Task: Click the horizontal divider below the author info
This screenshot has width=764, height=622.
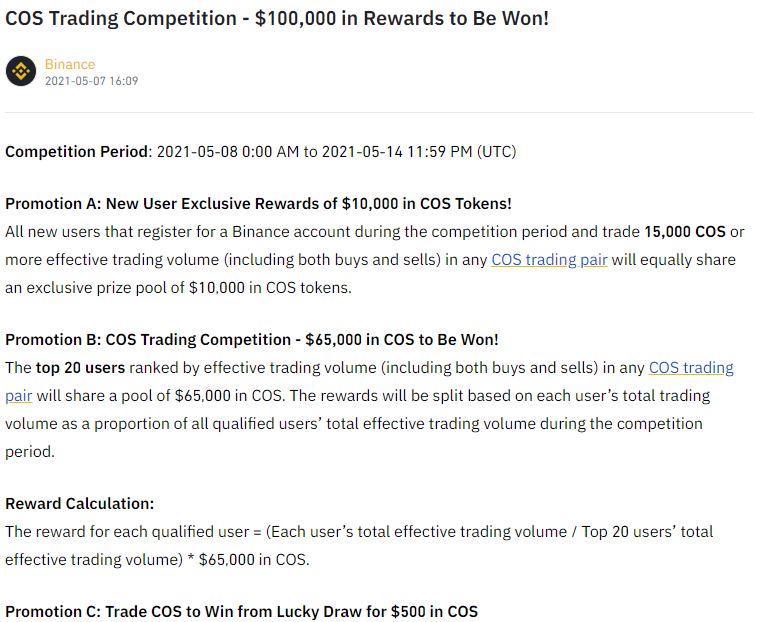Action: click(x=379, y=113)
